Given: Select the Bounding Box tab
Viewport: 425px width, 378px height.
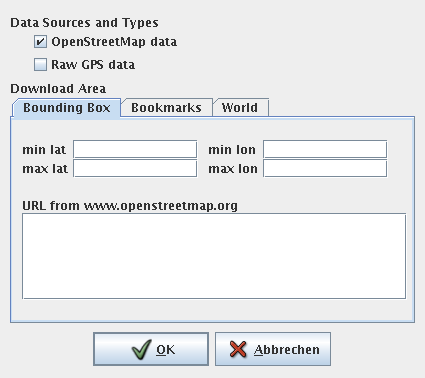Looking at the screenshot, I should (x=66, y=108).
